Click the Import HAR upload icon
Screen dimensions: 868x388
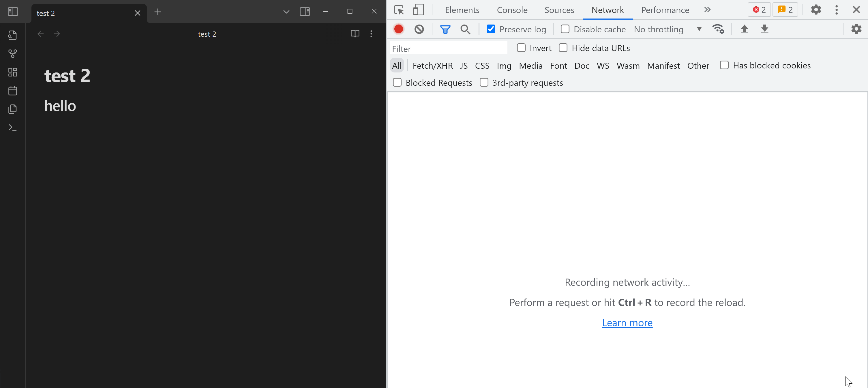(744, 29)
